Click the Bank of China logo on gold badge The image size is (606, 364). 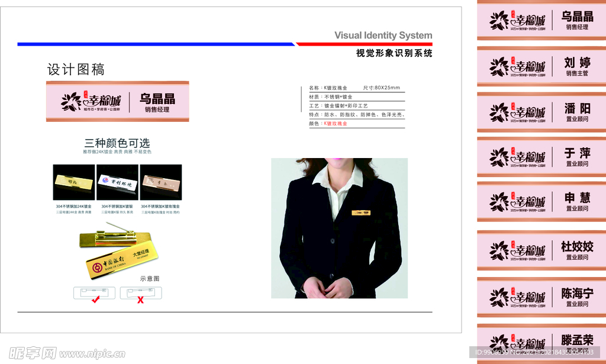97,267
